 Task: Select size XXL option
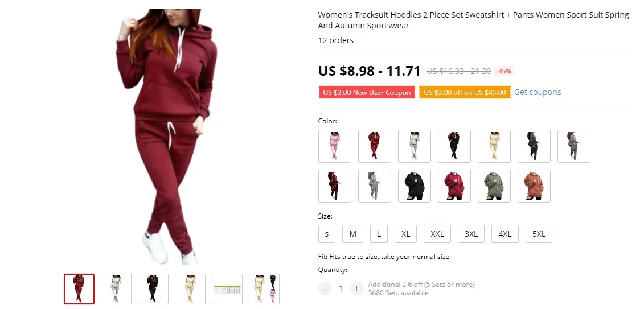[x=437, y=234]
